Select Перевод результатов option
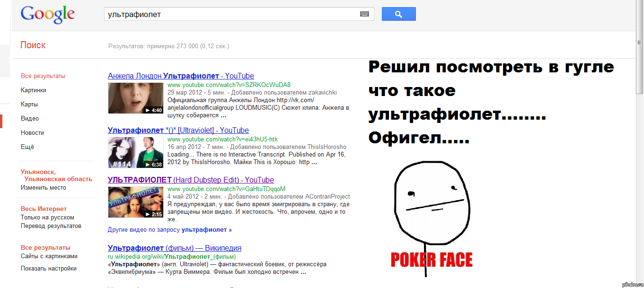The width and height of the screenshot is (644, 288). click(51, 226)
